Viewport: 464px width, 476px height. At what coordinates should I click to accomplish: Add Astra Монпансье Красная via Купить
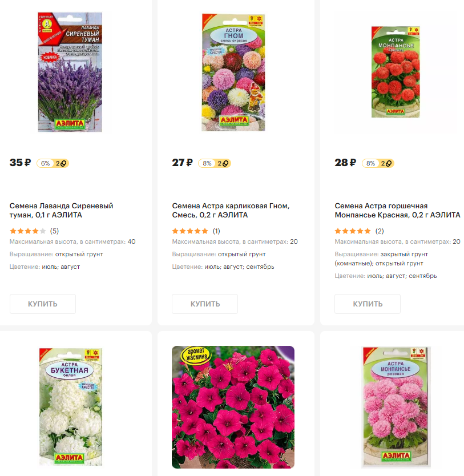point(368,304)
